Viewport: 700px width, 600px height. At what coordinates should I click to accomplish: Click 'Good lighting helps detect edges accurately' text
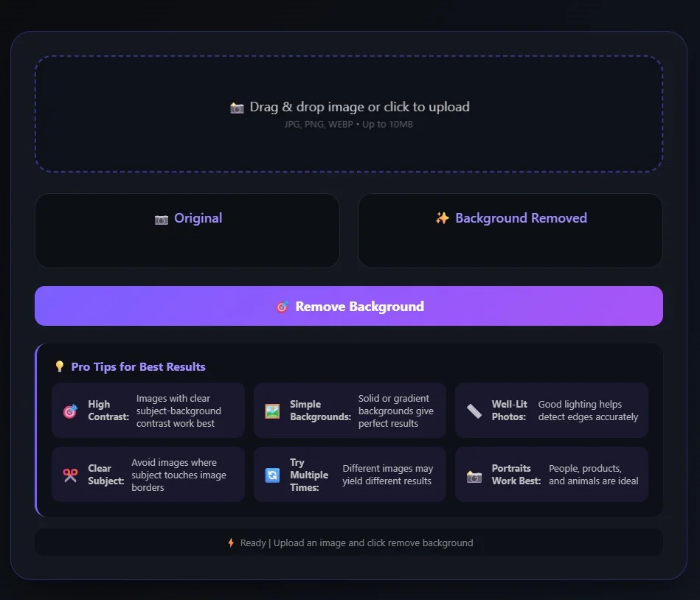tap(588, 411)
